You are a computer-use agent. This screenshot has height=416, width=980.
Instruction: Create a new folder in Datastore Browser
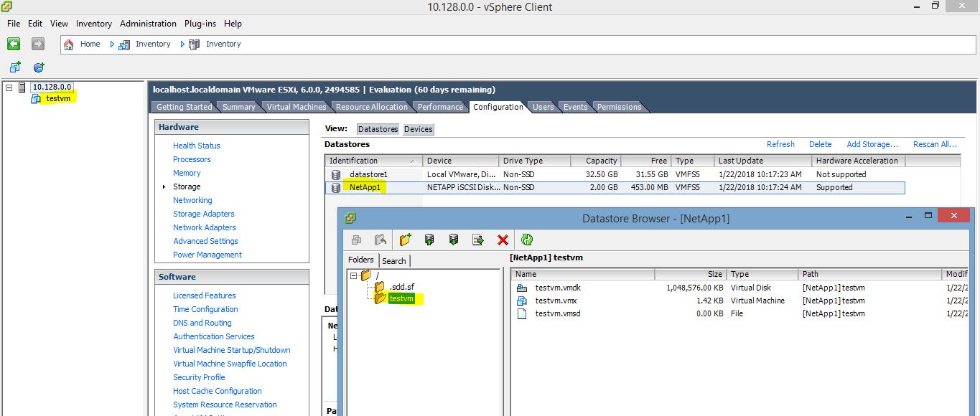point(406,240)
